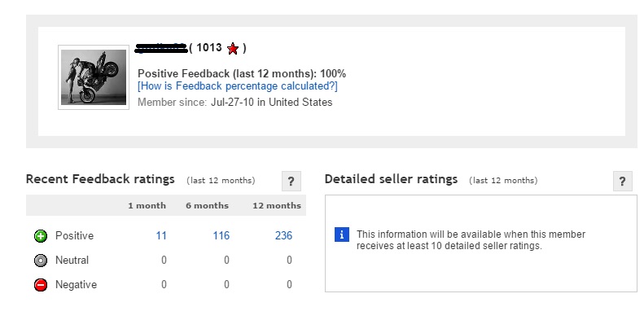Viewport: 644px width, 320px height.
Task: Open the member's motorcycle profile picture
Action: 94,77
